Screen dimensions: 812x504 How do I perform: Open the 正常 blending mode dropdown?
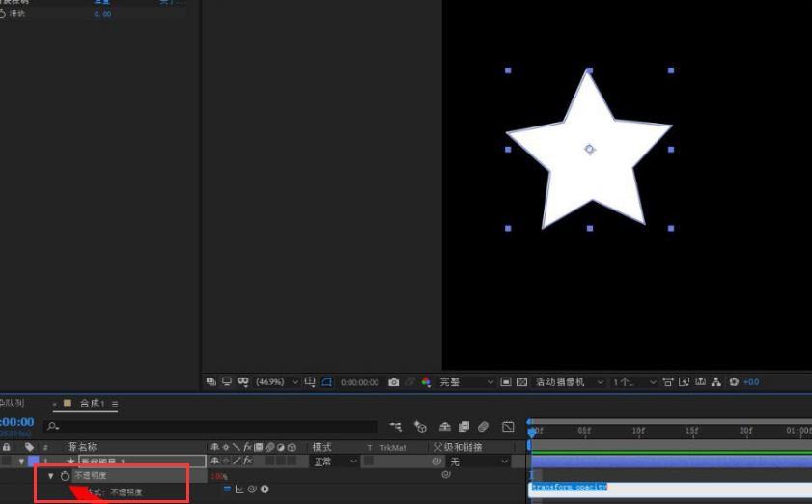point(334,462)
